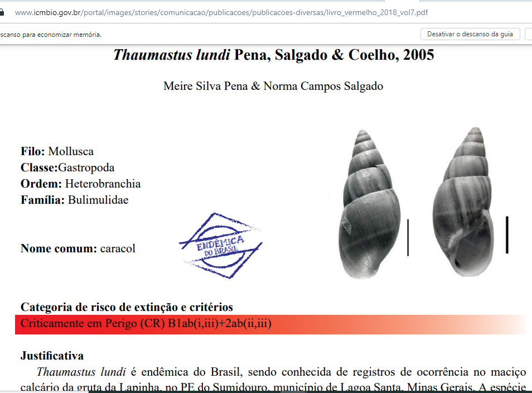Click the left shell photo showing the dorsal view
The width and height of the screenshot is (532, 393).
pyautogui.click(x=370, y=204)
